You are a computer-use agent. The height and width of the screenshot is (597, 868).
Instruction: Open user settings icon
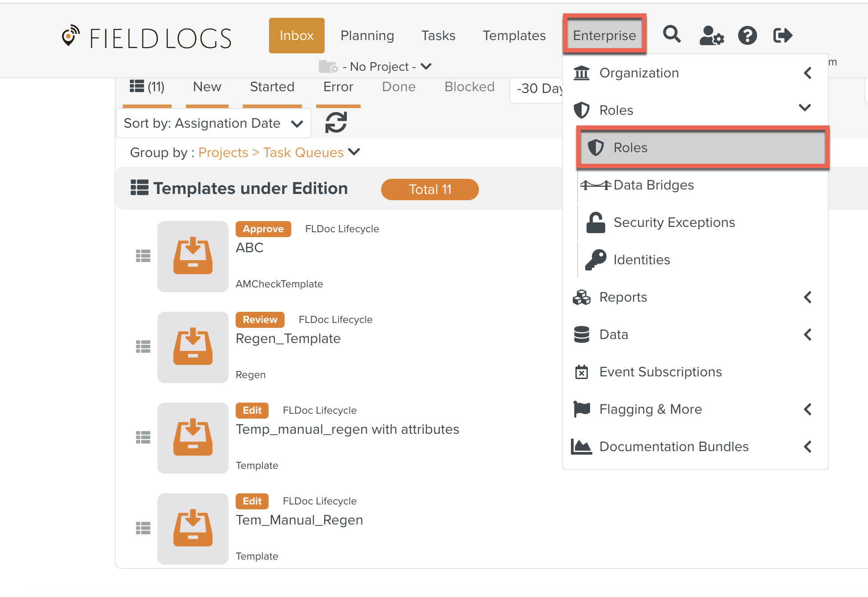click(711, 35)
